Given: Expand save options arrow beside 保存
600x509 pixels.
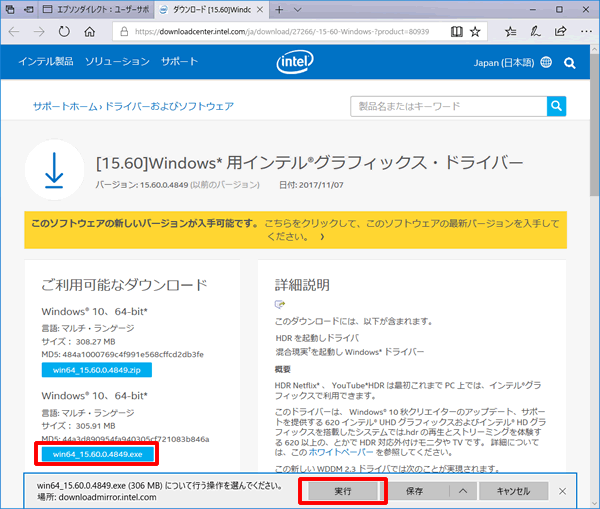Looking at the screenshot, I should [x=462, y=491].
